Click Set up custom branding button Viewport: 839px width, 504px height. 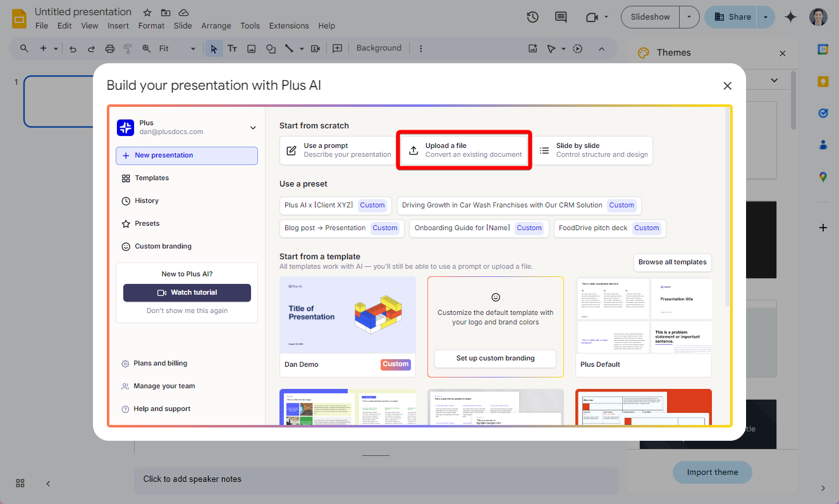tap(495, 359)
